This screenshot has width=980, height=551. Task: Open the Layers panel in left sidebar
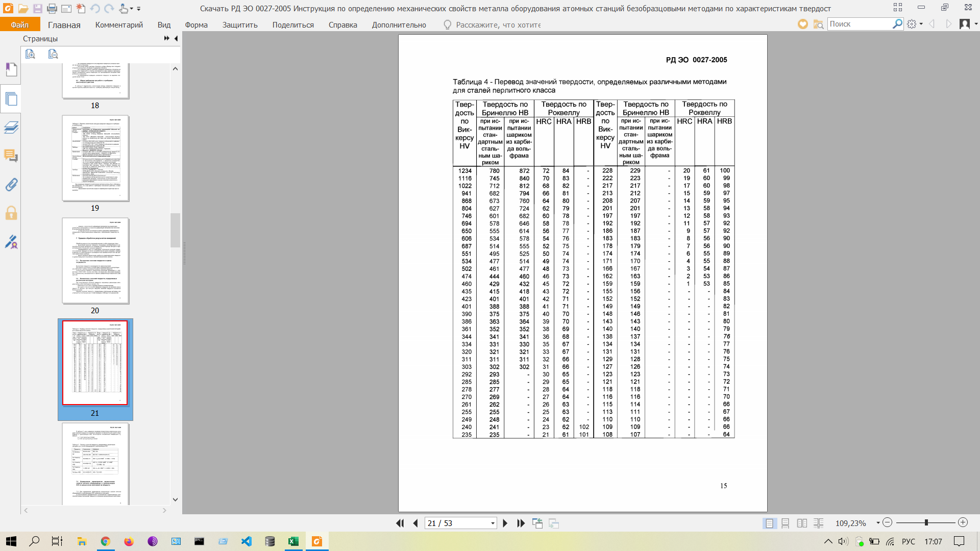(x=11, y=127)
